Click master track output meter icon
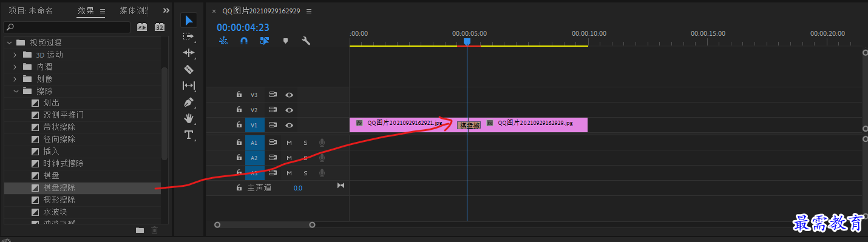Image resolution: width=868 pixels, height=242 pixels. 341,186
